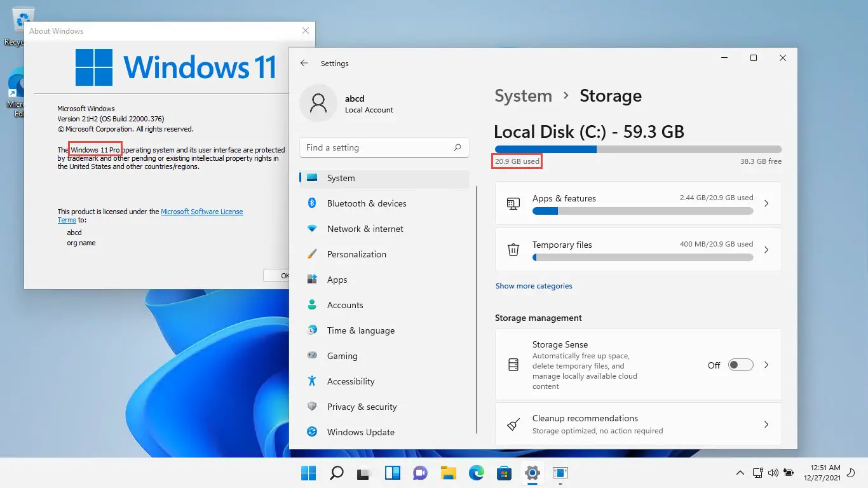This screenshot has height=488, width=868.
Task: Click the Apps sidebar icon
Action: 312,280
